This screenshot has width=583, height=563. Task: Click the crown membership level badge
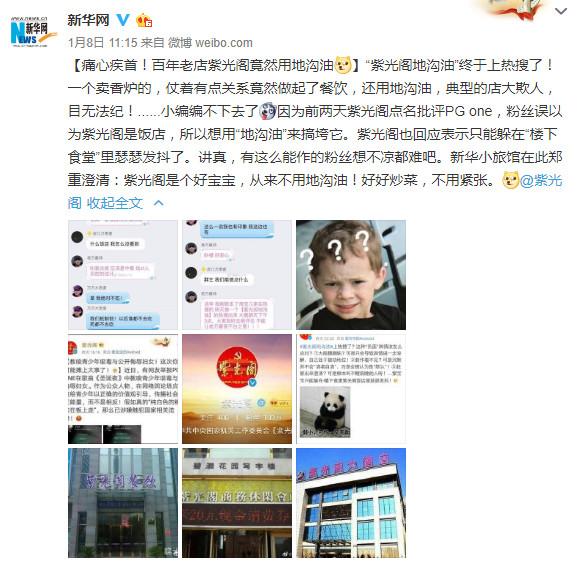tap(144, 20)
